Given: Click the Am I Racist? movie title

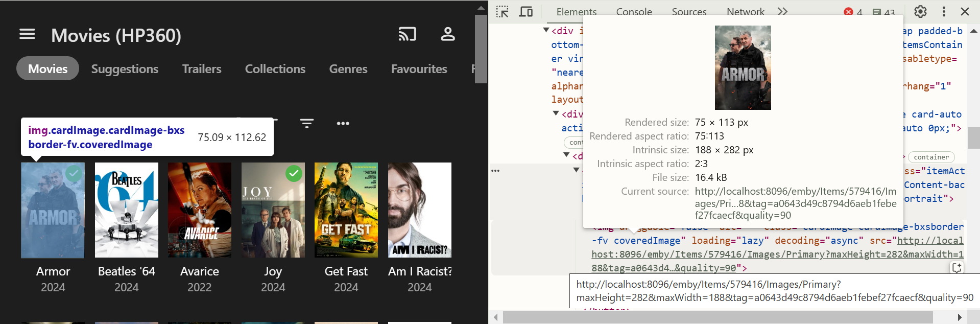Looking at the screenshot, I should (x=420, y=271).
